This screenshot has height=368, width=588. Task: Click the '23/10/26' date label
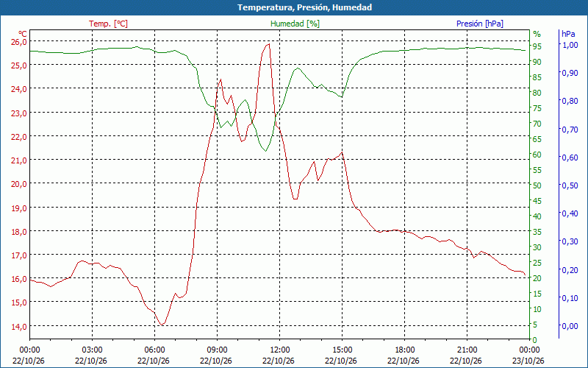pos(528,361)
